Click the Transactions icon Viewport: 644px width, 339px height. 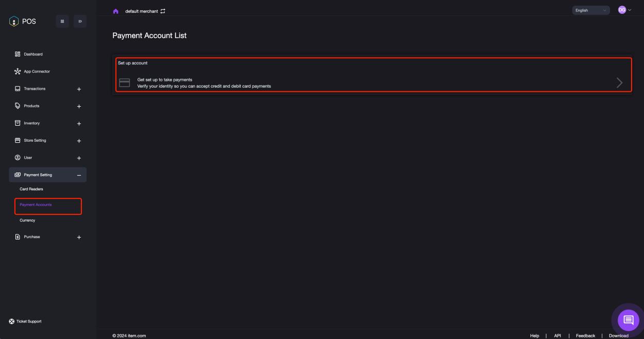click(17, 88)
